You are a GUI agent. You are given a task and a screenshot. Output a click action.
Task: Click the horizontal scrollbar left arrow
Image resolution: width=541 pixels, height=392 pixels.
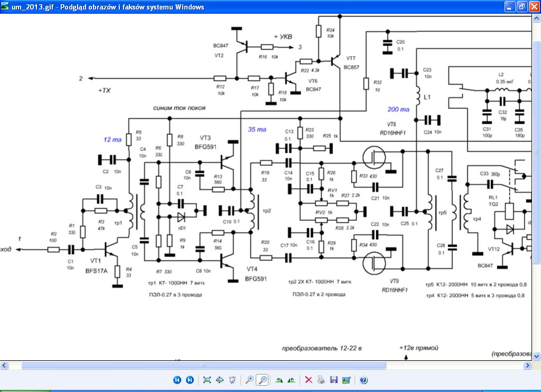click(x=5, y=366)
